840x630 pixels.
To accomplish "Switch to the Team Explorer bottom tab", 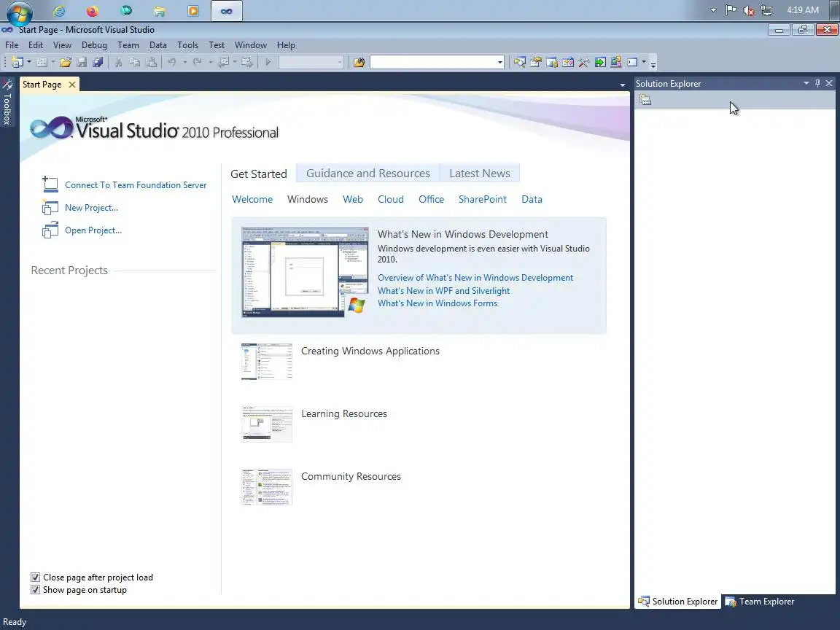I will (760, 602).
